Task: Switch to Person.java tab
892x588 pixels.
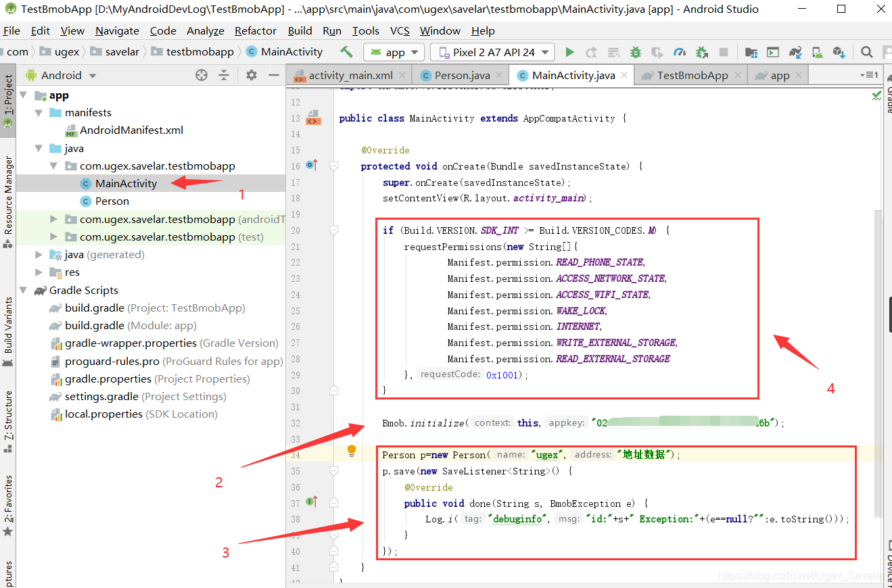Action: [463, 75]
